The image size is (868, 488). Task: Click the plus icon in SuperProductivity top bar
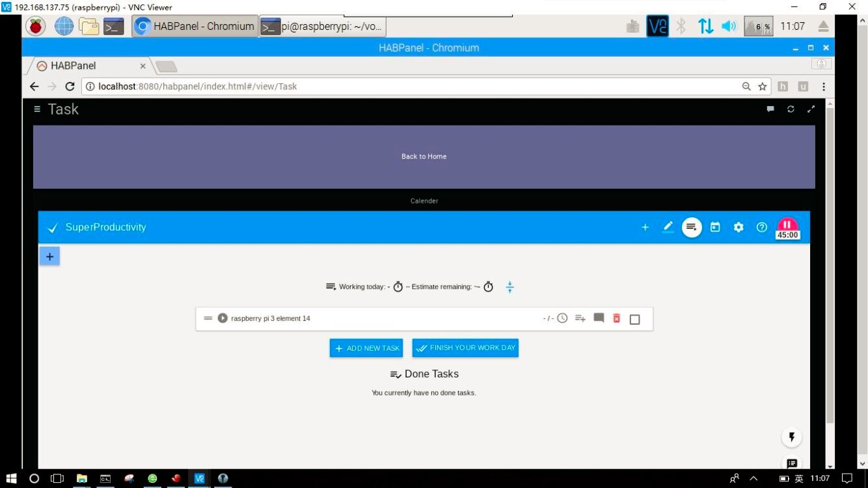coord(645,227)
